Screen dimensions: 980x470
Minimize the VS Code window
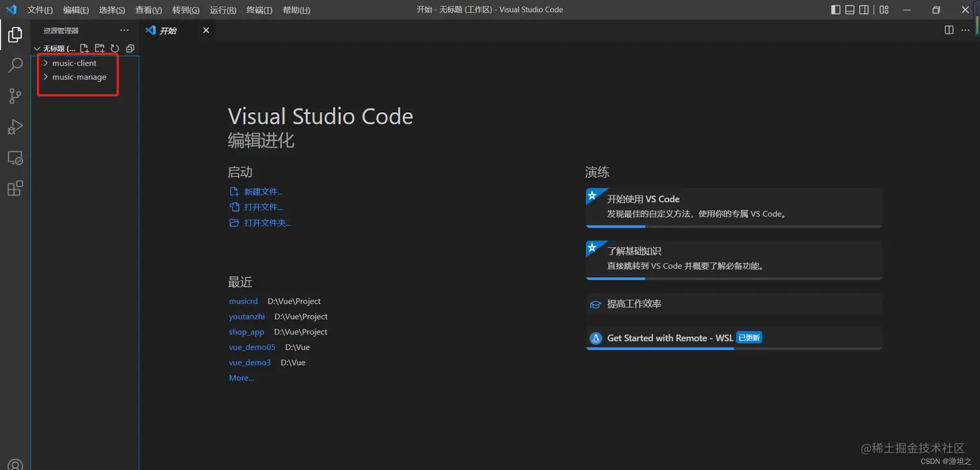tap(906, 10)
